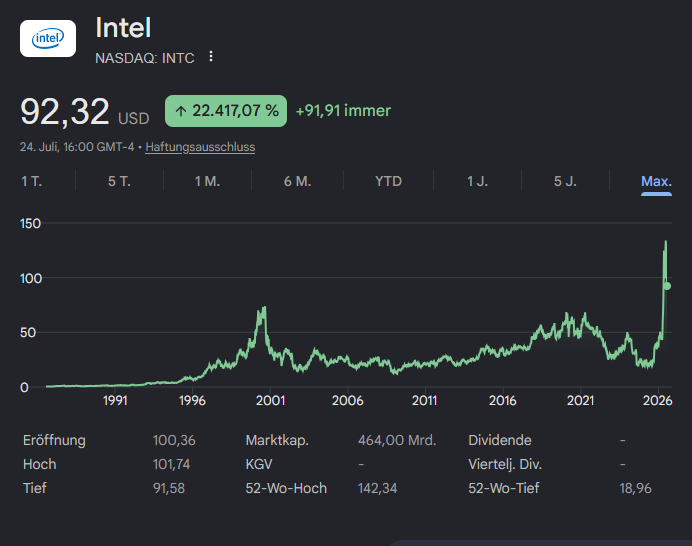
Task: Show the 5 J. chart range
Action: [565, 181]
